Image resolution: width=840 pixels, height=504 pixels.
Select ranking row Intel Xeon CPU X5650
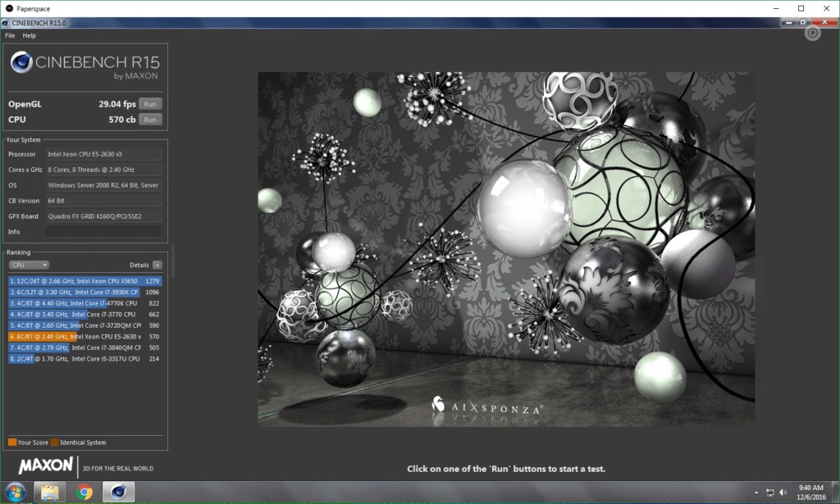click(x=84, y=281)
